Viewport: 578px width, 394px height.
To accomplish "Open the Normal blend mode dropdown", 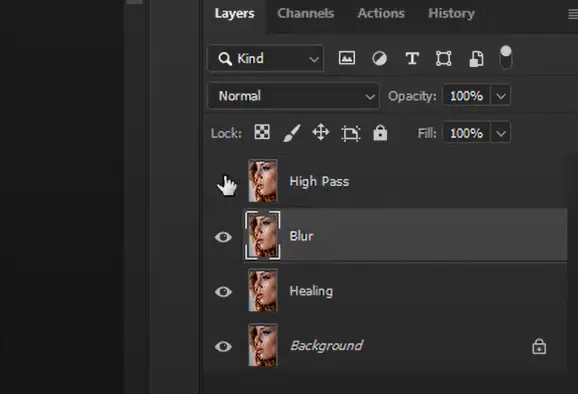I will point(293,96).
